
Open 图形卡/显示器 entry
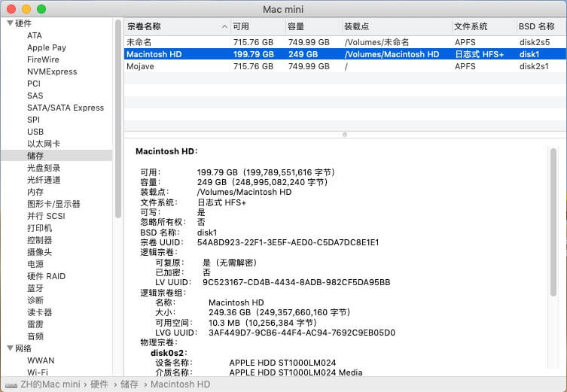(54, 204)
